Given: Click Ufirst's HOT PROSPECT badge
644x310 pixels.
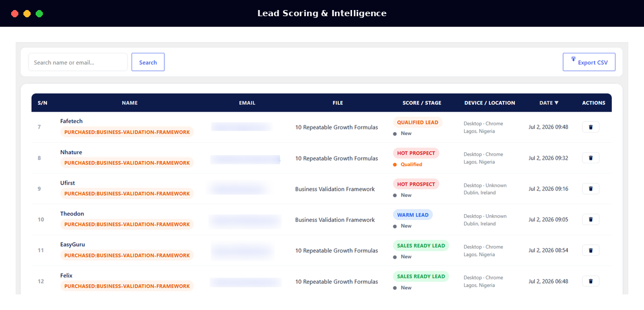Looking at the screenshot, I should click(416, 184).
